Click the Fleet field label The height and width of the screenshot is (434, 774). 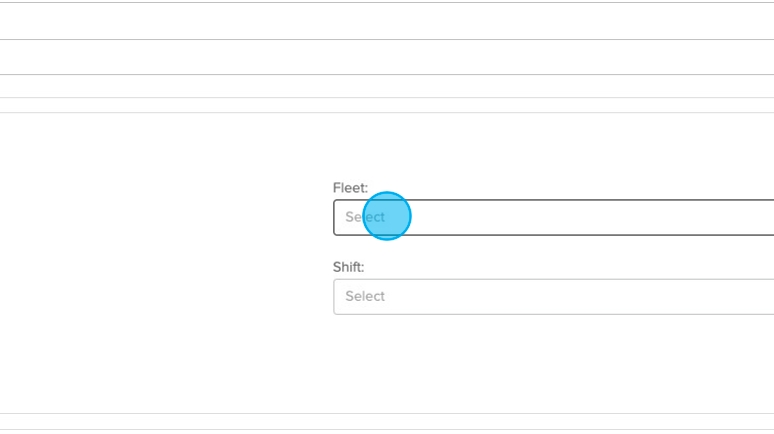point(350,187)
